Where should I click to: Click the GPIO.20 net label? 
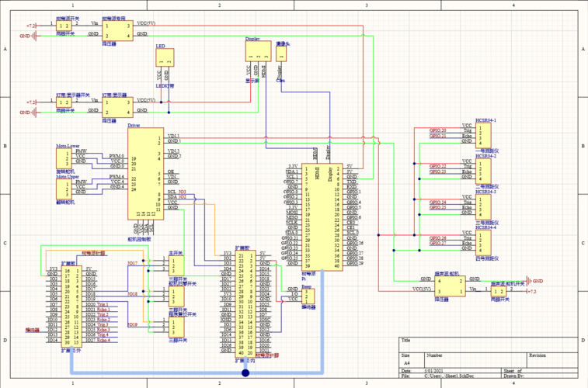pyautogui.click(x=437, y=130)
